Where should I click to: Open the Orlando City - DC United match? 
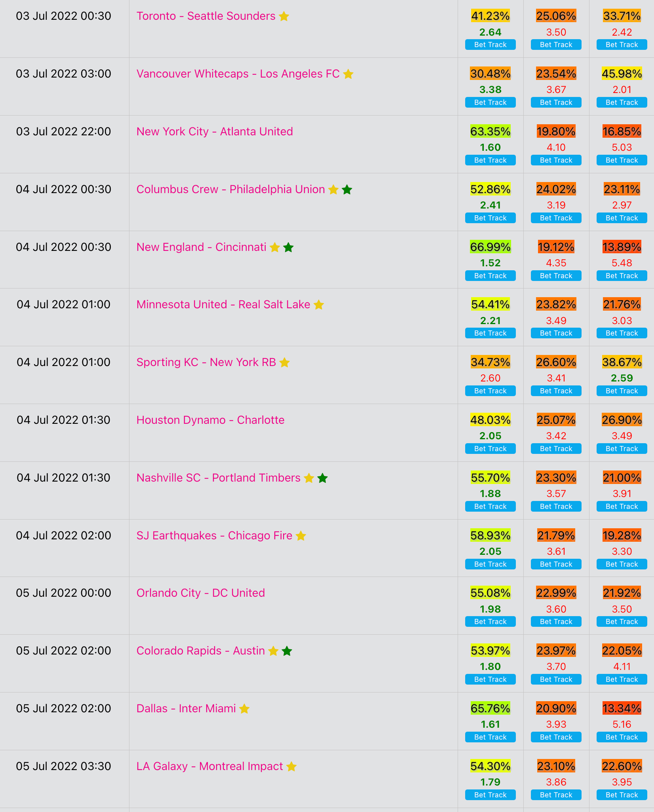[200, 593]
